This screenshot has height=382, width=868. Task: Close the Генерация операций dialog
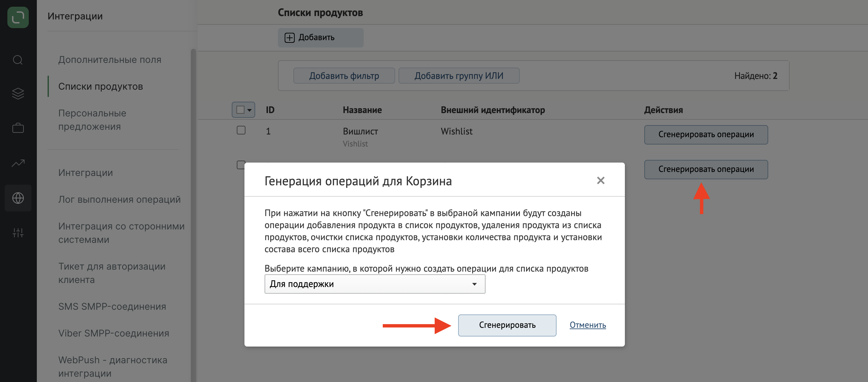[x=600, y=180]
